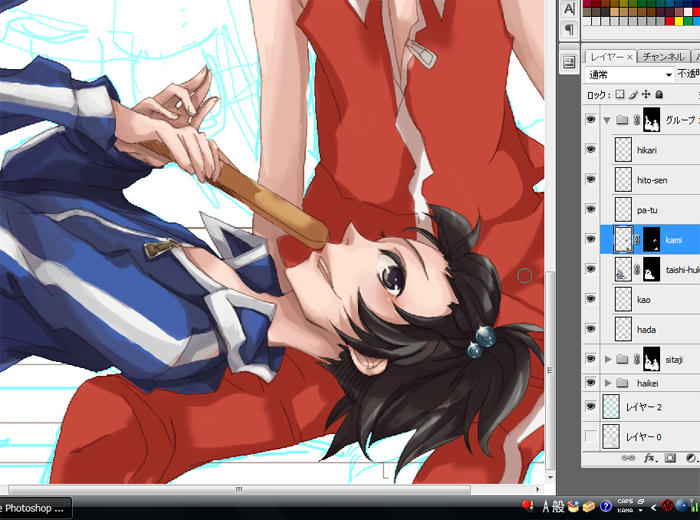Screen dimensions: 700x520
Task: Lock all padlock icon
Action: [659, 94]
